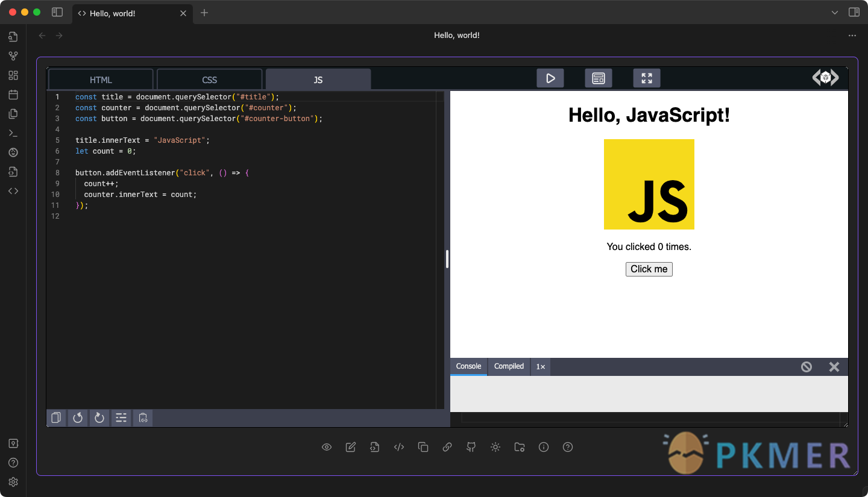Click the 'let count = 0;' code line
The image size is (868, 497).
(105, 151)
